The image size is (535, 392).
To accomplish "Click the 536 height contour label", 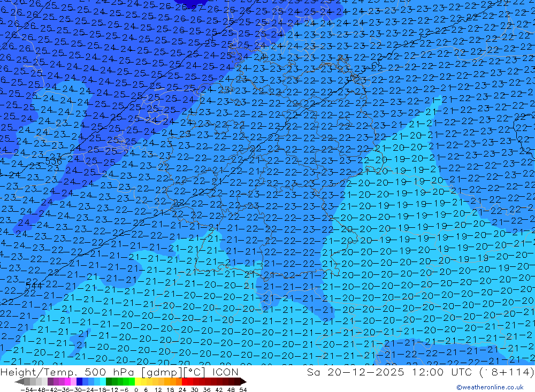I will 53,161.
